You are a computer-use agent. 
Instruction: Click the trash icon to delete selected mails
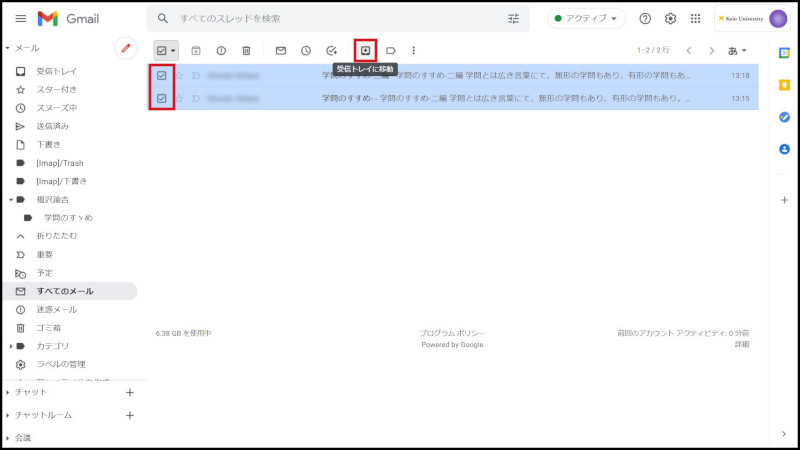(246, 50)
